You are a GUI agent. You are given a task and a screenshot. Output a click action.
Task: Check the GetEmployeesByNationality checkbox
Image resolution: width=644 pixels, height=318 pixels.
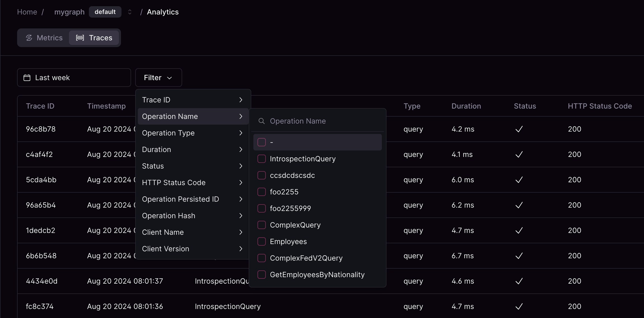[261, 274]
